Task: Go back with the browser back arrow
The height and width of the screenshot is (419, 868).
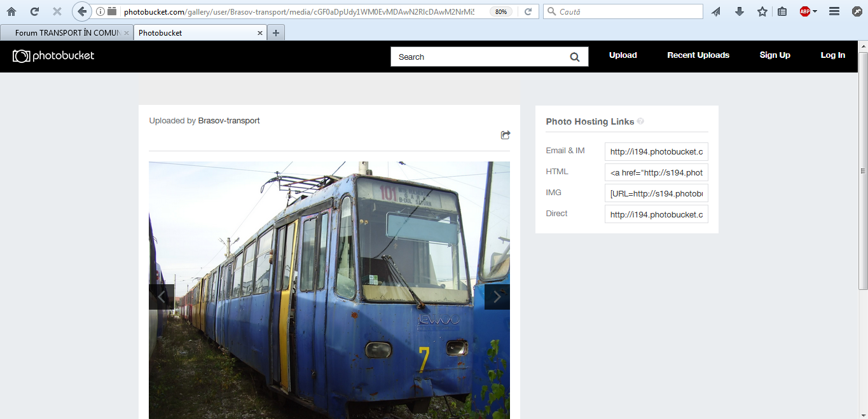Action: pos(81,11)
